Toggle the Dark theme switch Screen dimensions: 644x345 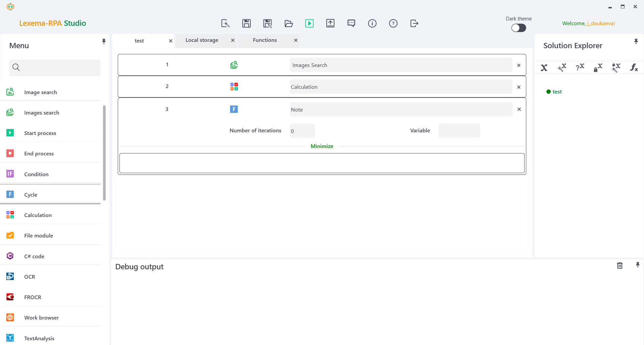(x=519, y=28)
